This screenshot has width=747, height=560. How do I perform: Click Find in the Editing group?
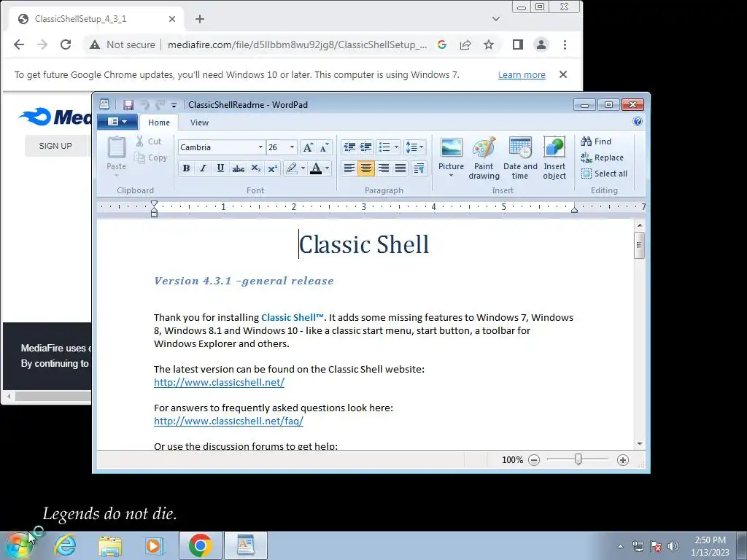click(x=596, y=141)
